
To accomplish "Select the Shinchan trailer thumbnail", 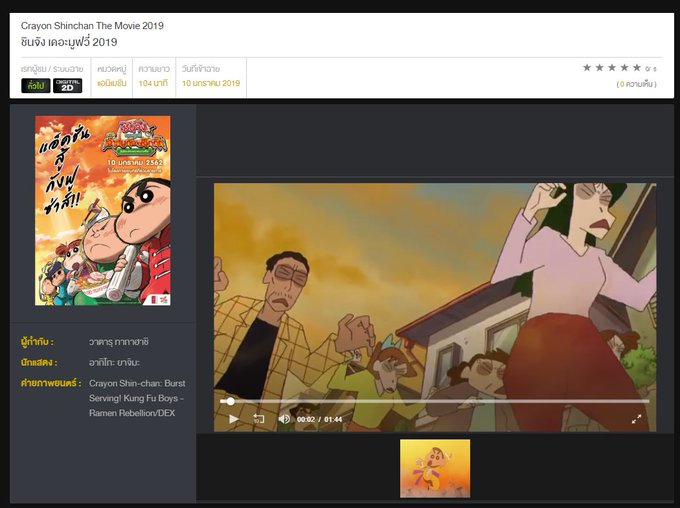I will [x=435, y=468].
